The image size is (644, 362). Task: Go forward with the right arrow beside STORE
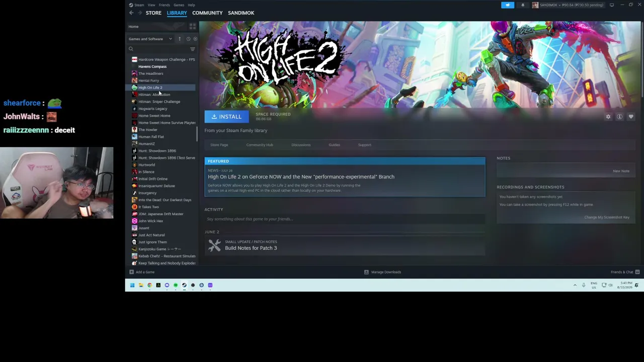[139, 13]
